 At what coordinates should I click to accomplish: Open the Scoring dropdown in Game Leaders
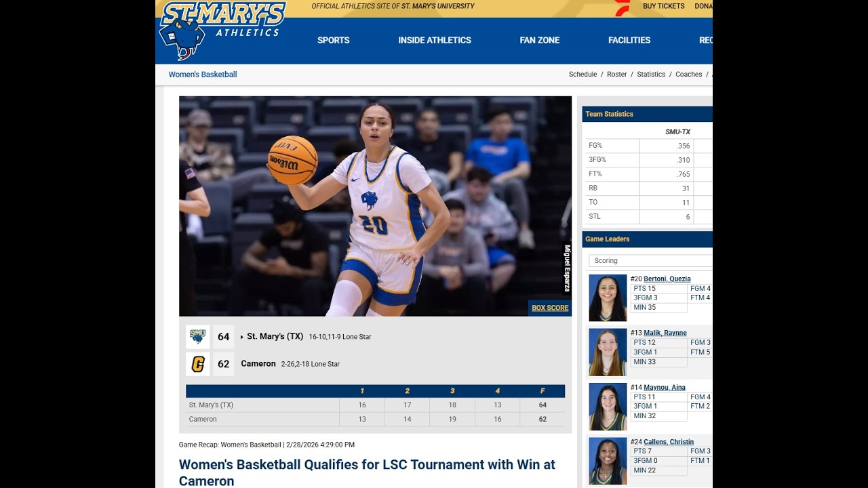coord(650,260)
